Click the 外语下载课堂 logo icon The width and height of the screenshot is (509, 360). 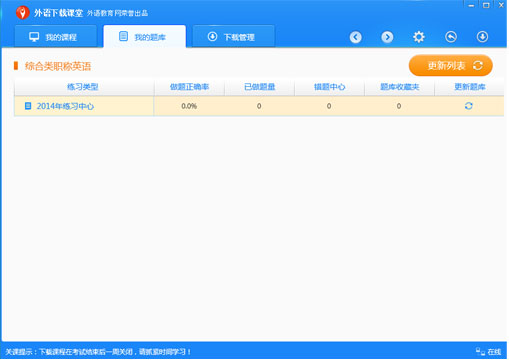tap(23, 13)
